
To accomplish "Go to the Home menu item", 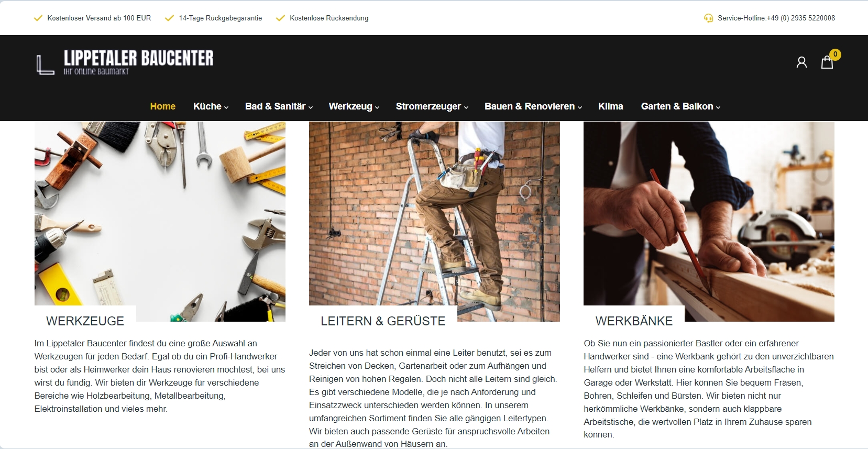I will pyautogui.click(x=163, y=106).
